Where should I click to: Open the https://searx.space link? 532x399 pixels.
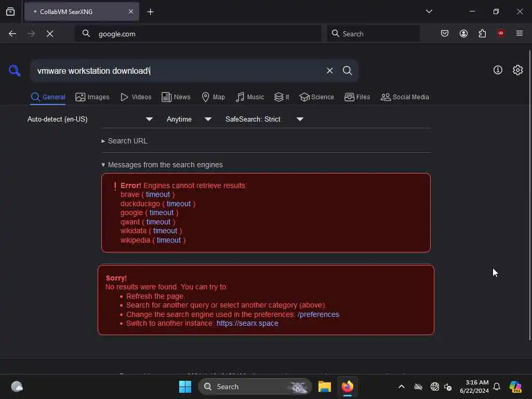247,323
